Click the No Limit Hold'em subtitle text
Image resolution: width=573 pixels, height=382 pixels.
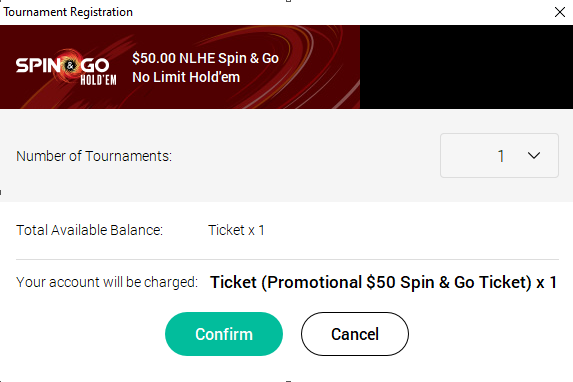(186, 77)
